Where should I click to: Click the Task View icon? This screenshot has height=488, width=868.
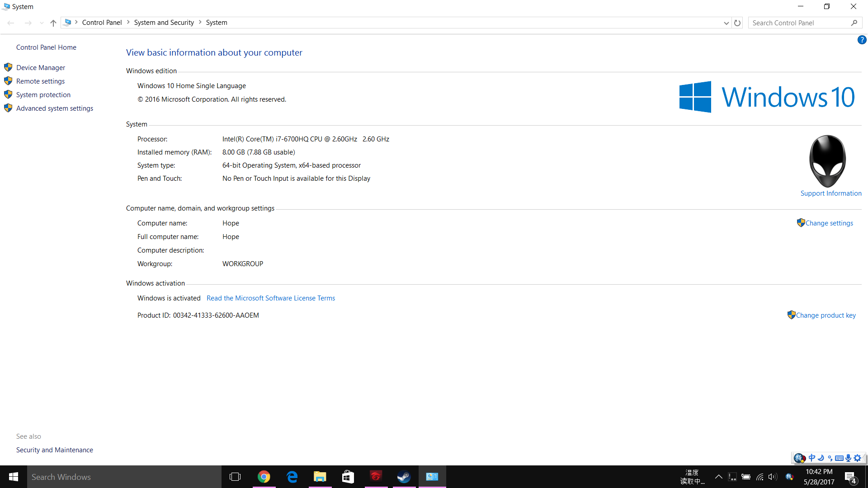tap(235, 477)
